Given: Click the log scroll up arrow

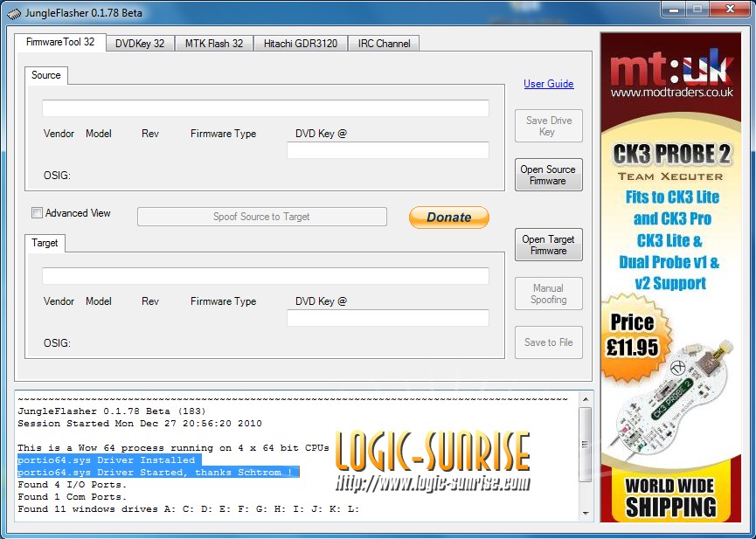Looking at the screenshot, I should point(586,399).
